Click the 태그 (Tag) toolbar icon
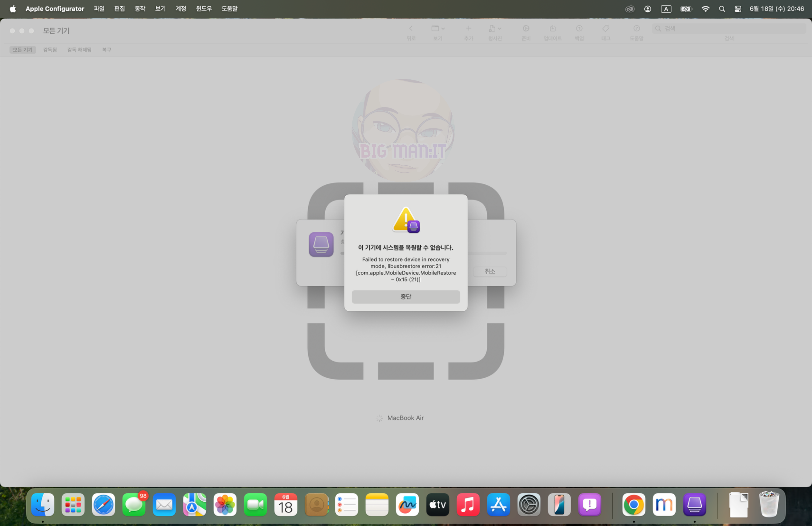The width and height of the screenshot is (812, 526). click(x=605, y=29)
